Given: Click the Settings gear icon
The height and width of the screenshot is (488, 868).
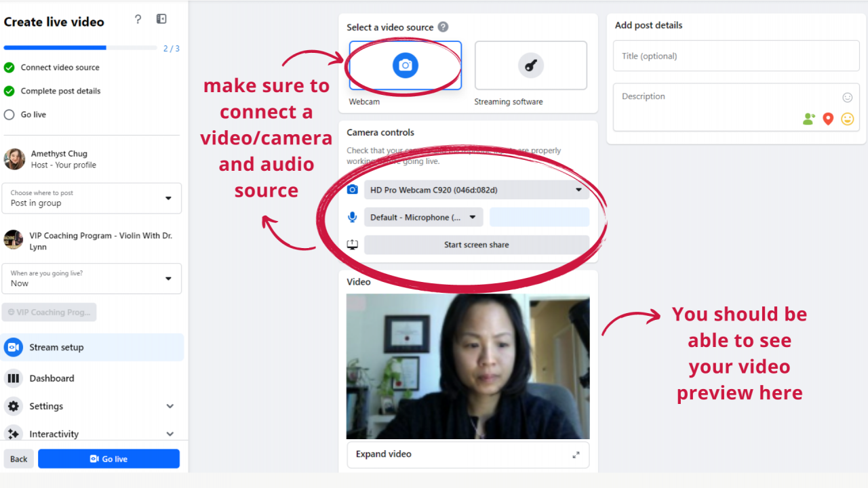Looking at the screenshot, I should click(14, 406).
